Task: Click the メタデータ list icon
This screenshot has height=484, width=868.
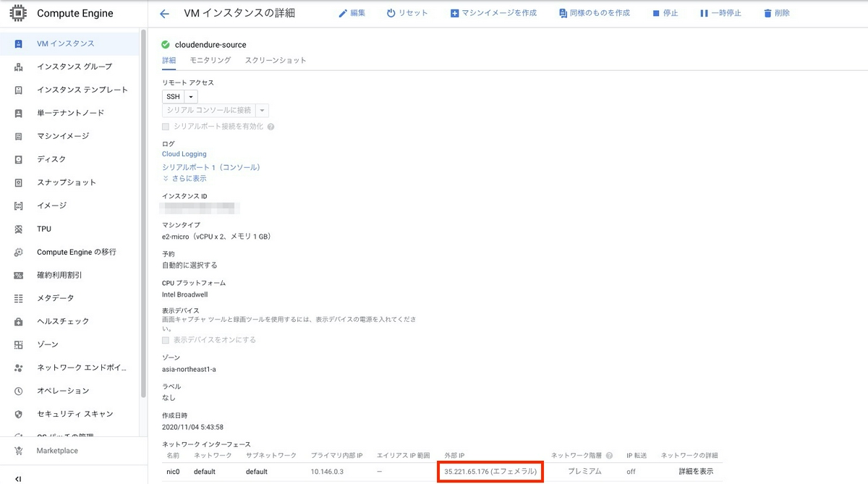Action: pyautogui.click(x=19, y=298)
